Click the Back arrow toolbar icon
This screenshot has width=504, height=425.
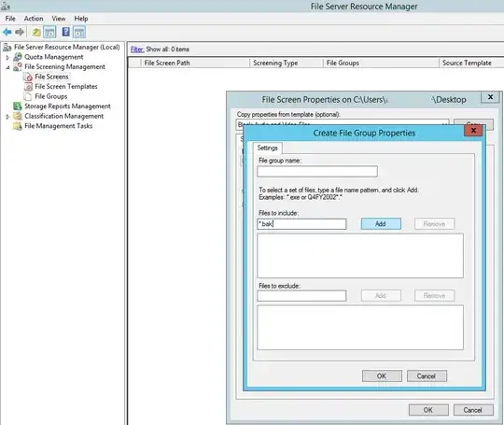tap(7, 32)
